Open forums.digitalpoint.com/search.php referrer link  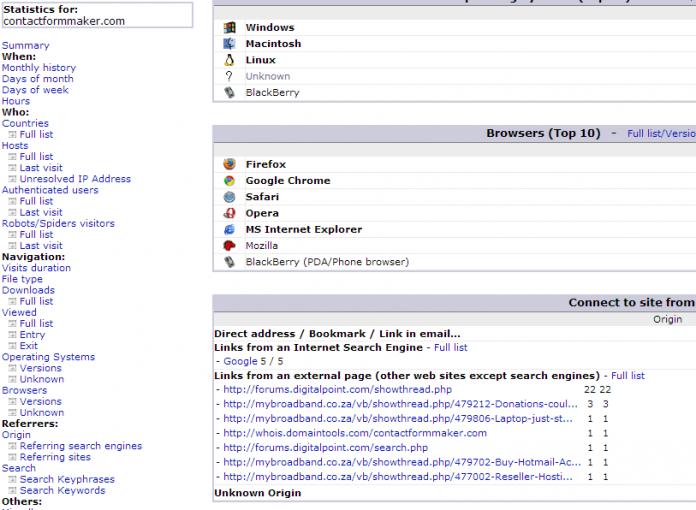(325, 447)
